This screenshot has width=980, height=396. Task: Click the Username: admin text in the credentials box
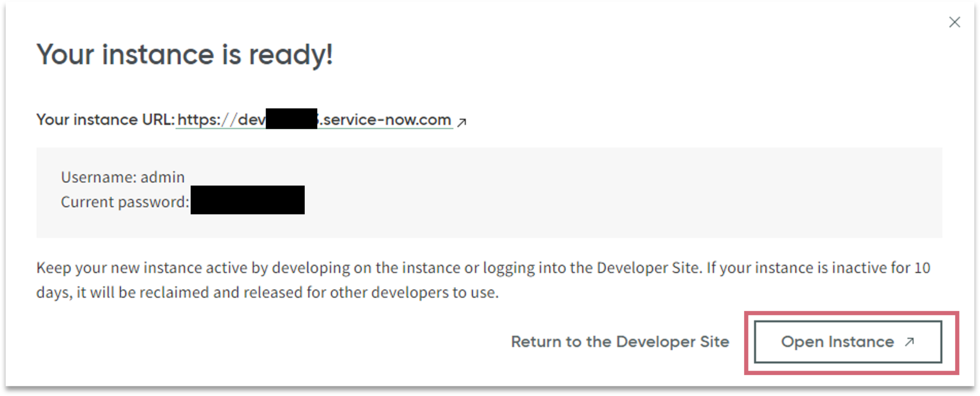coord(122,177)
